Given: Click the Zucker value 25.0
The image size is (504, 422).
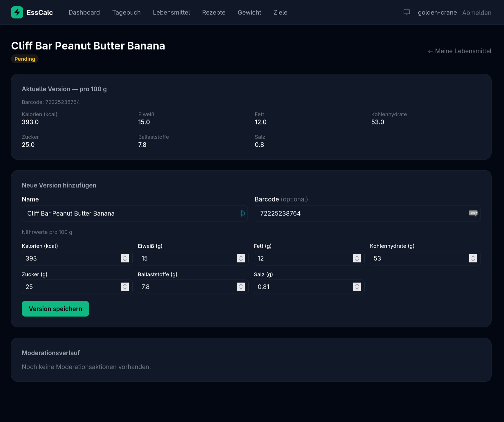Looking at the screenshot, I should tap(28, 145).
